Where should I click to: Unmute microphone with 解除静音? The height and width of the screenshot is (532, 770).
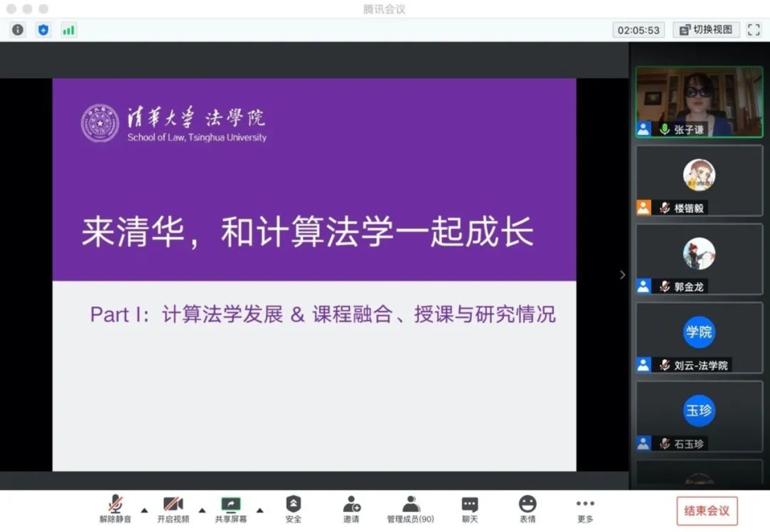pos(115,509)
